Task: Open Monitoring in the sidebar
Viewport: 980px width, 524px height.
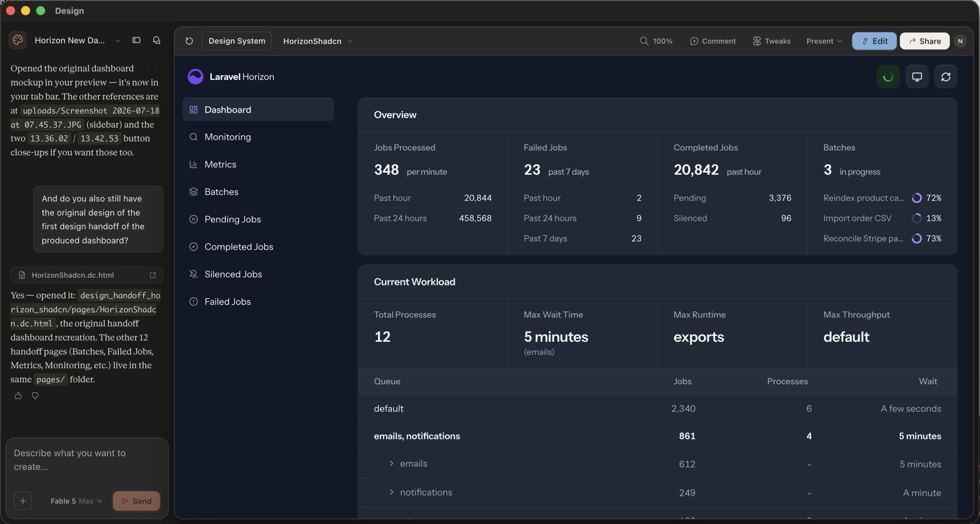Action: [x=258, y=137]
